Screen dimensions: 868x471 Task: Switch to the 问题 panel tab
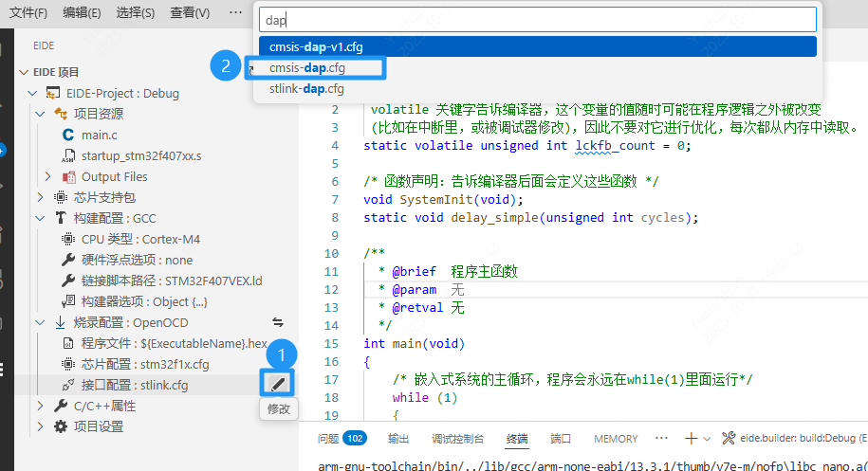coord(328,439)
